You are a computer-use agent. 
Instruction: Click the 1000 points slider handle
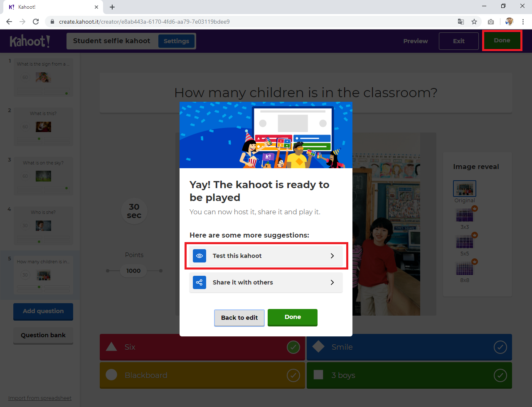tap(133, 271)
